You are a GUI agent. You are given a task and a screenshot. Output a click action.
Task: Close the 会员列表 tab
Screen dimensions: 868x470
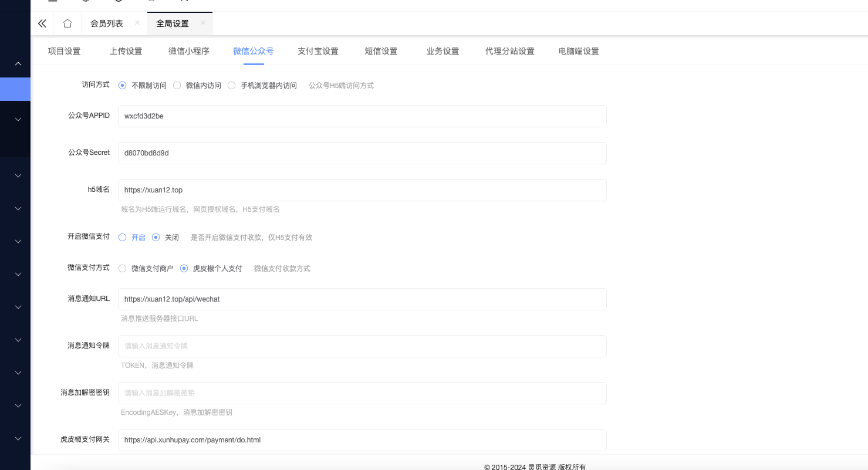137,23
